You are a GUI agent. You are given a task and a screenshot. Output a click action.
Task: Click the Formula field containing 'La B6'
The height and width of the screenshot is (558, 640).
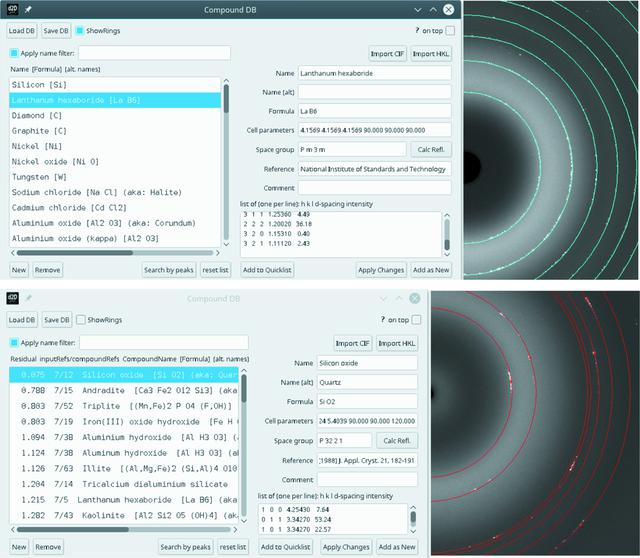pos(375,111)
